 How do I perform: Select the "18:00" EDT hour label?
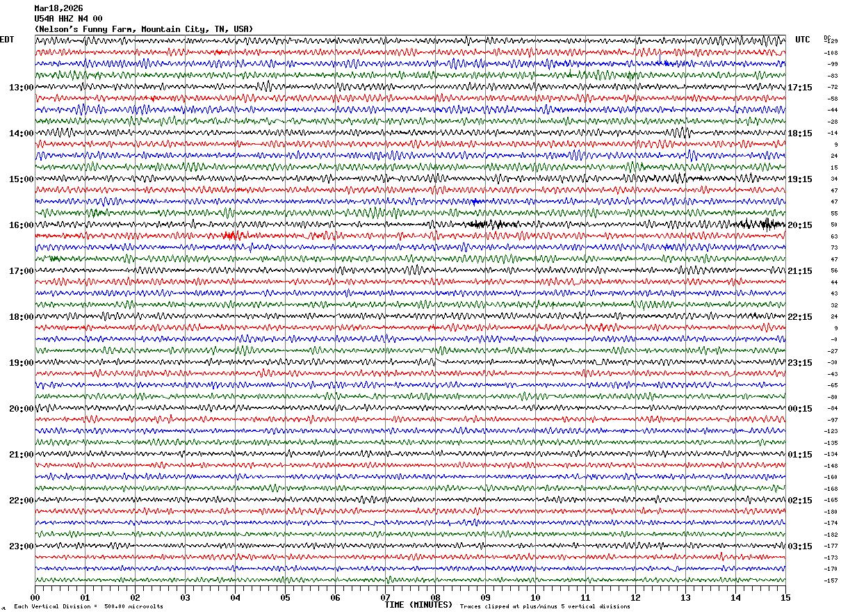point(22,317)
